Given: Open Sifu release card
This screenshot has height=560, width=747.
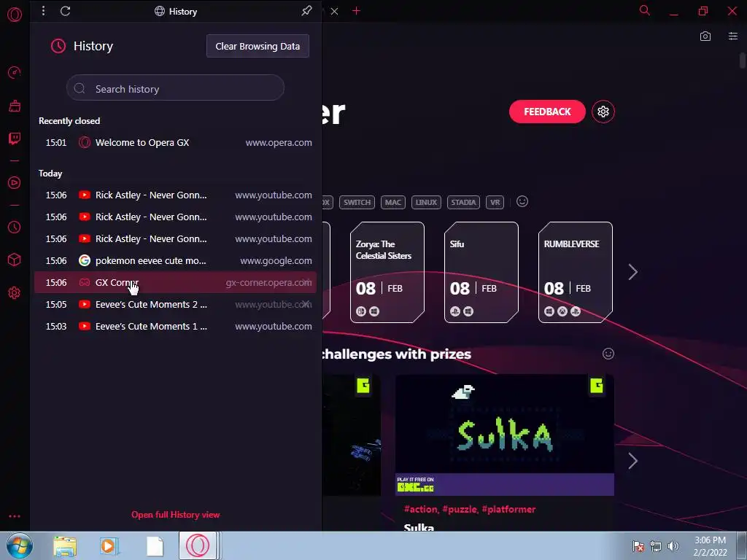Looking at the screenshot, I should [481, 273].
